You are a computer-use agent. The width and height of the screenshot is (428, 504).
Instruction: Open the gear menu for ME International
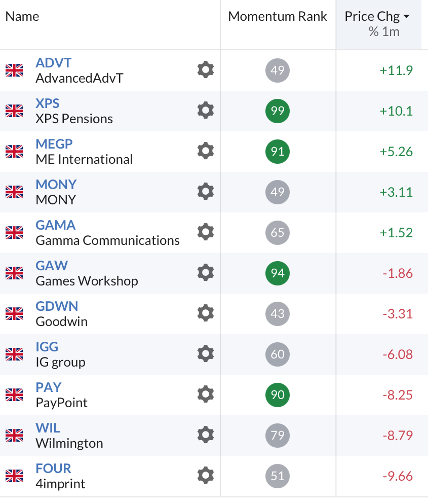point(205,151)
